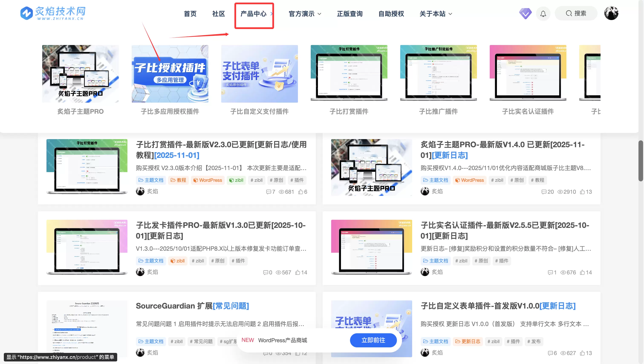Viewport: 644px width, 364px height.
Task: Click the user avatar in the header
Action: [x=611, y=13]
